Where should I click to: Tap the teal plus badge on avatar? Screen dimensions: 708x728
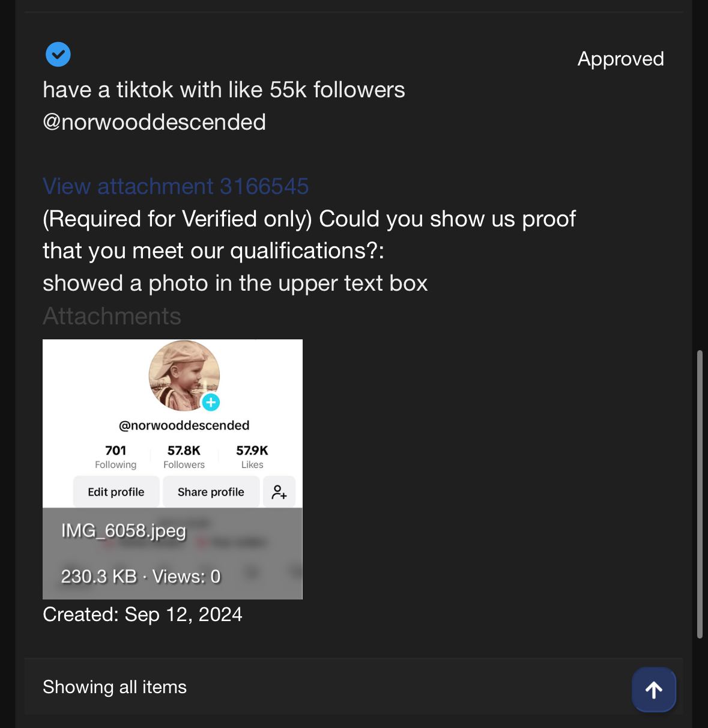(211, 402)
